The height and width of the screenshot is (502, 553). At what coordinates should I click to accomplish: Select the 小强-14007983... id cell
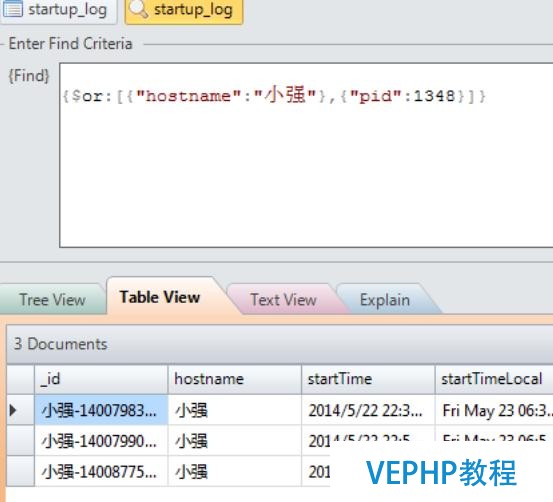coord(101,410)
